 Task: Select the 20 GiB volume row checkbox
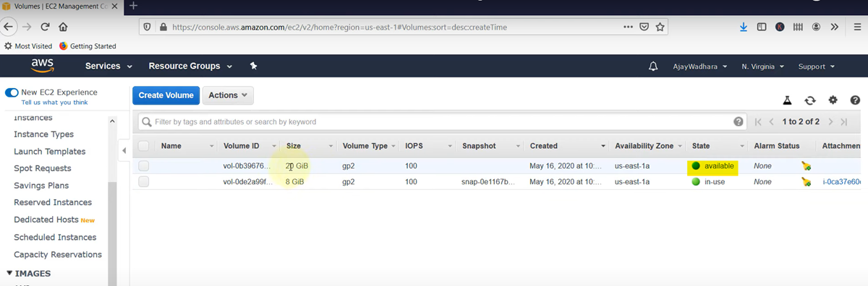click(x=143, y=166)
